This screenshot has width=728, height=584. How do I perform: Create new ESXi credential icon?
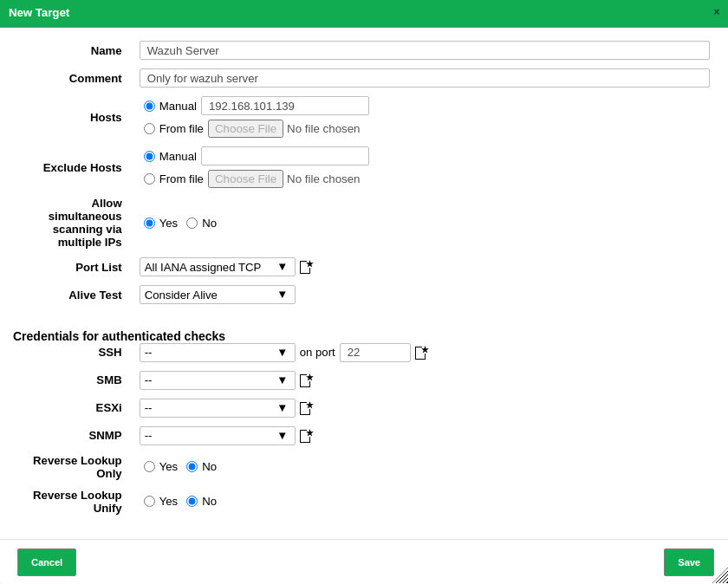pos(306,408)
